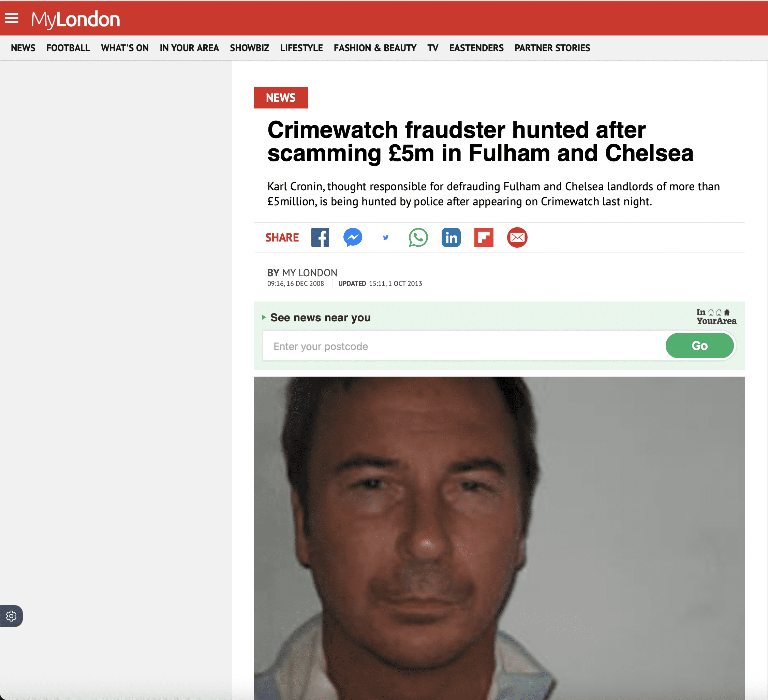Share via Messenger icon
Screen dimensions: 768x700
(x=353, y=237)
